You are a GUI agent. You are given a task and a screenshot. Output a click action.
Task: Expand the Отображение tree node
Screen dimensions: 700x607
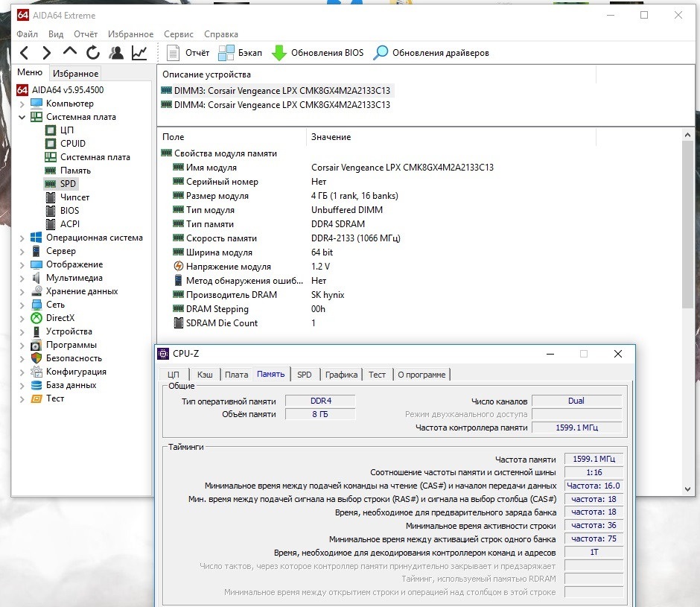point(22,265)
